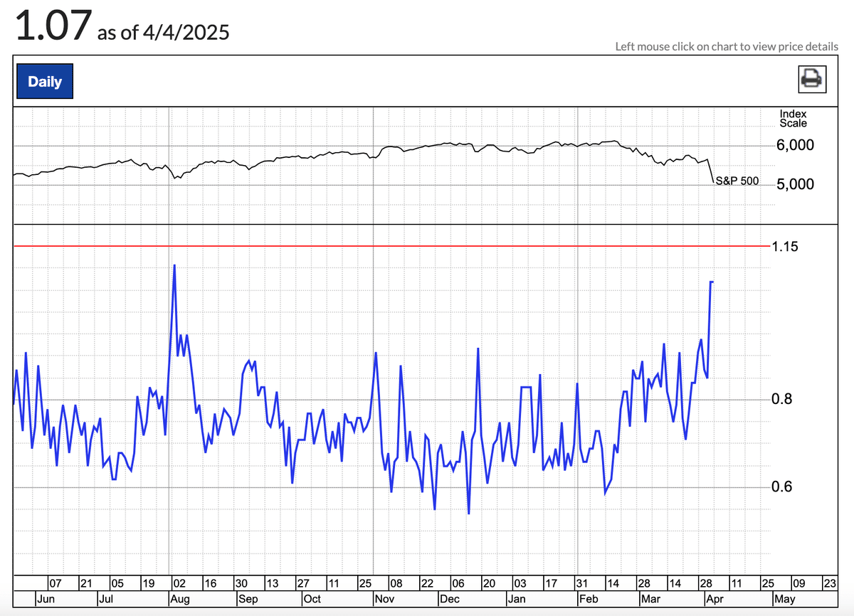Click the 1.15 axis value label
This screenshot has width=854, height=616.
[785, 247]
